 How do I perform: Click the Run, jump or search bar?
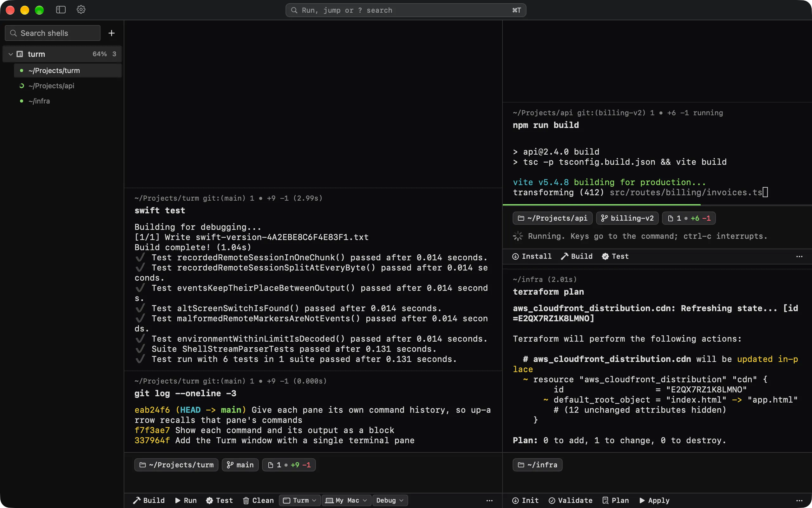pyautogui.click(x=406, y=10)
